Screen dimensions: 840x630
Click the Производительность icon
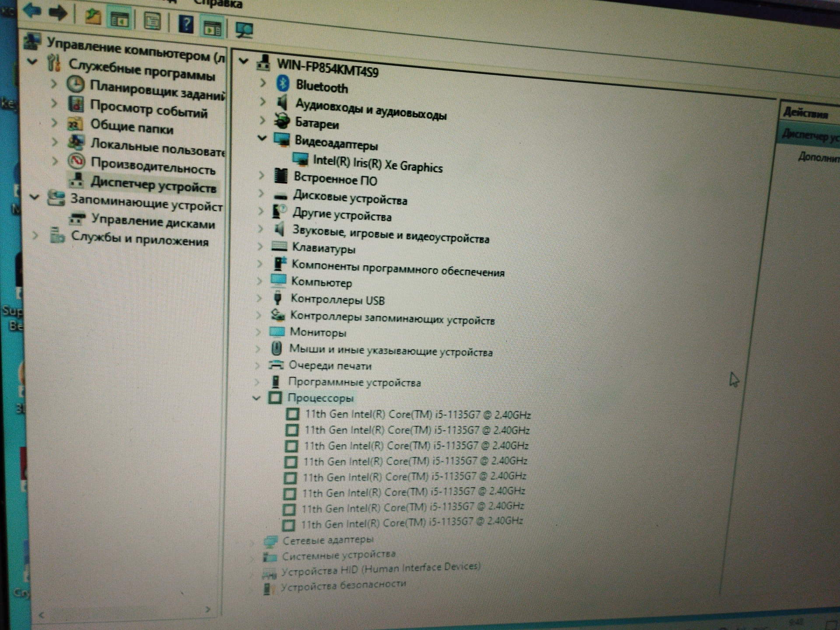point(76,161)
